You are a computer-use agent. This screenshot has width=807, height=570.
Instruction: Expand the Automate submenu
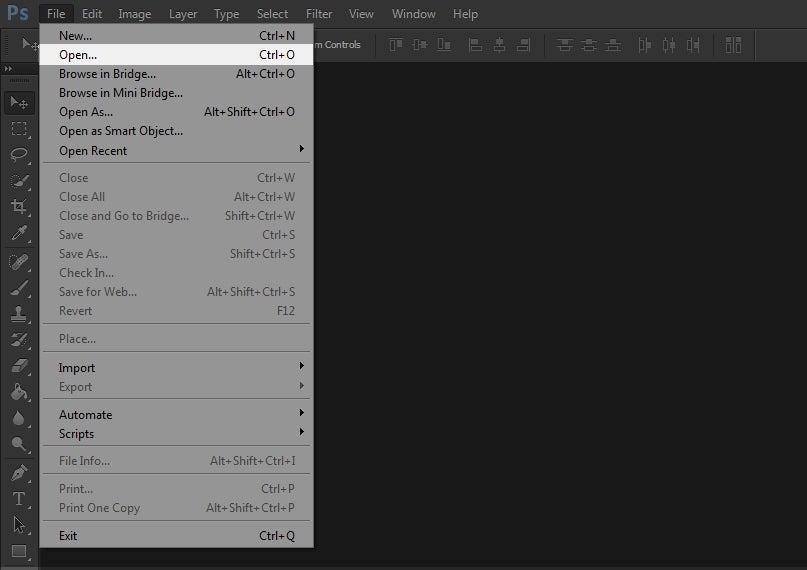coord(176,415)
